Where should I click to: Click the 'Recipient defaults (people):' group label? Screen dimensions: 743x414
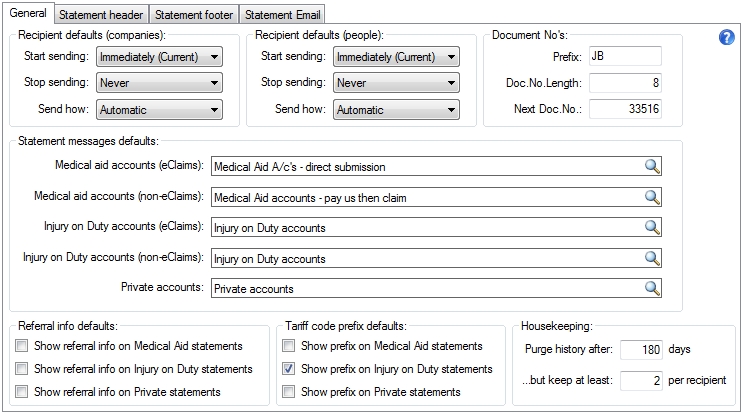click(319, 35)
